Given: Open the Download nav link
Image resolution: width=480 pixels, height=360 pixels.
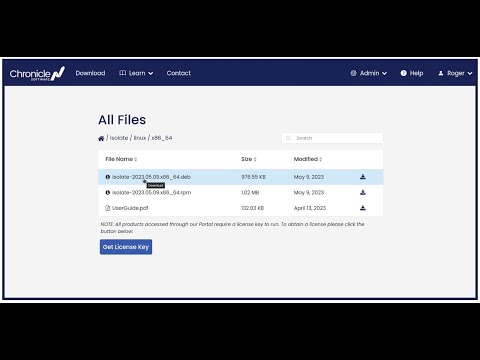Looking at the screenshot, I should click(90, 73).
